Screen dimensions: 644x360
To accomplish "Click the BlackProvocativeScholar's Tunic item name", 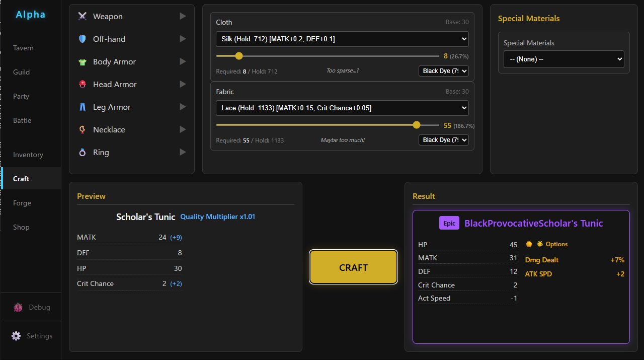I will [x=533, y=223].
